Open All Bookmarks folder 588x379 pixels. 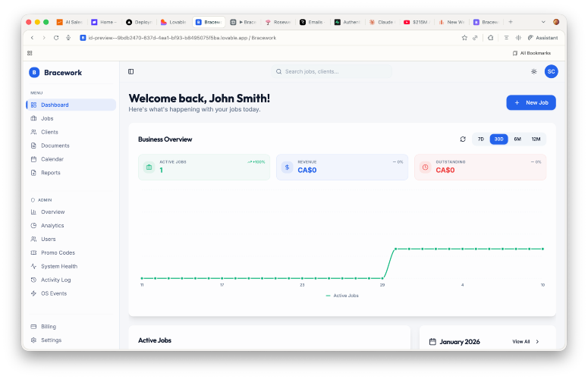532,53
